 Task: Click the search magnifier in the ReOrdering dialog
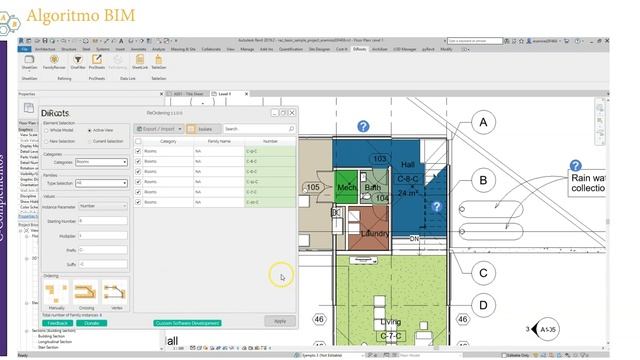point(291,129)
